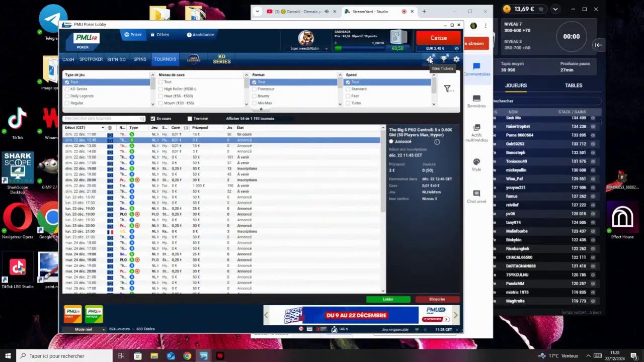Click the cashback safe icon

coord(398,37)
